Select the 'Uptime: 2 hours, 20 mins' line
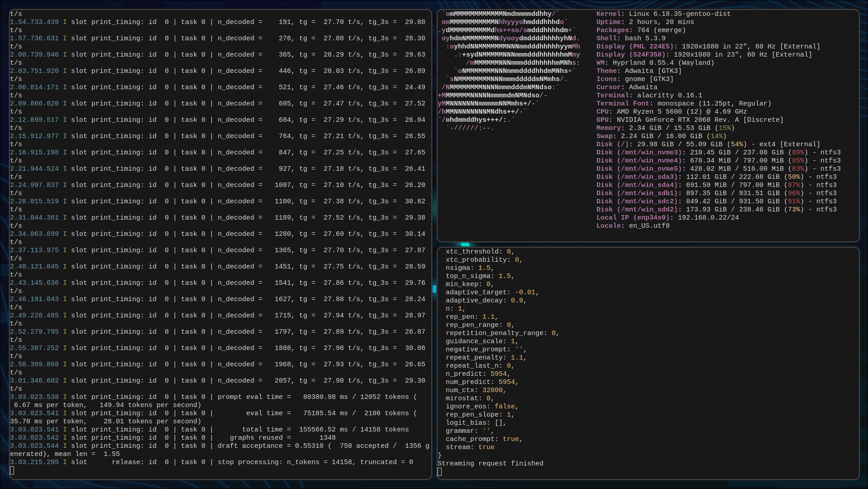The image size is (868, 489). [x=645, y=22]
